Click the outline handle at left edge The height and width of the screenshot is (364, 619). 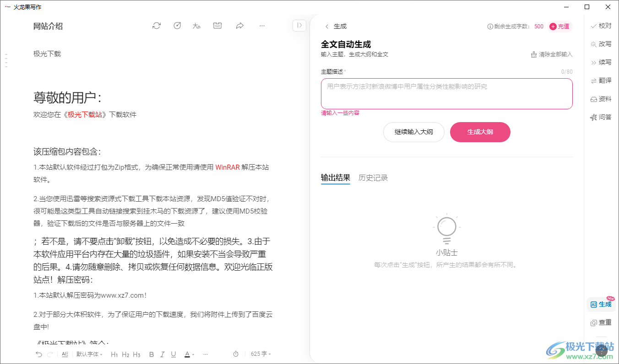pyautogui.click(x=6, y=61)
